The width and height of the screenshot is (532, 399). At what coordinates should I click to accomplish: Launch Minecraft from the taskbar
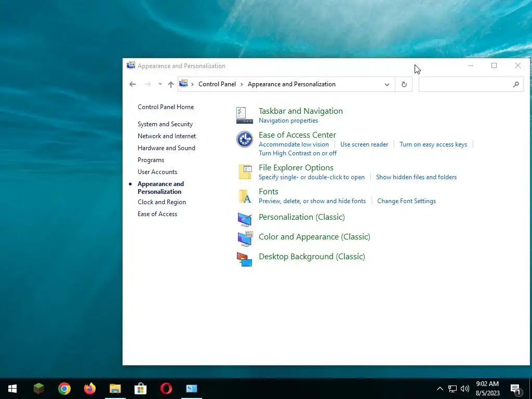tap(38, 389)
